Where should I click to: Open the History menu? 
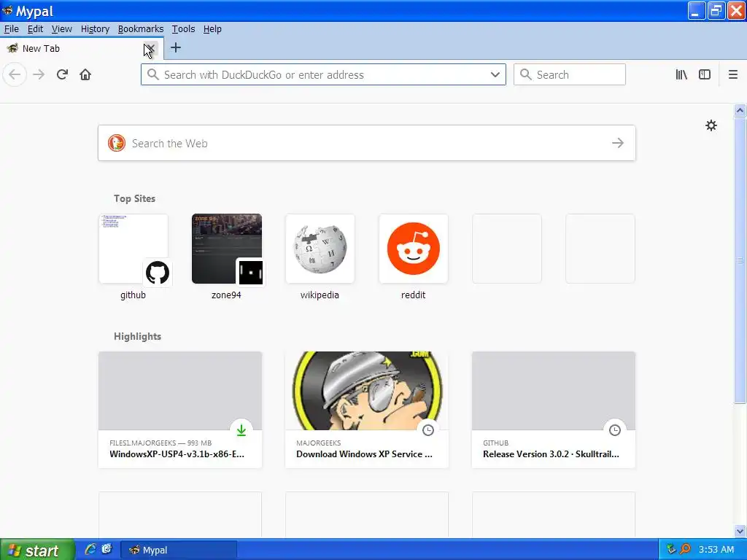click(95, 29)
